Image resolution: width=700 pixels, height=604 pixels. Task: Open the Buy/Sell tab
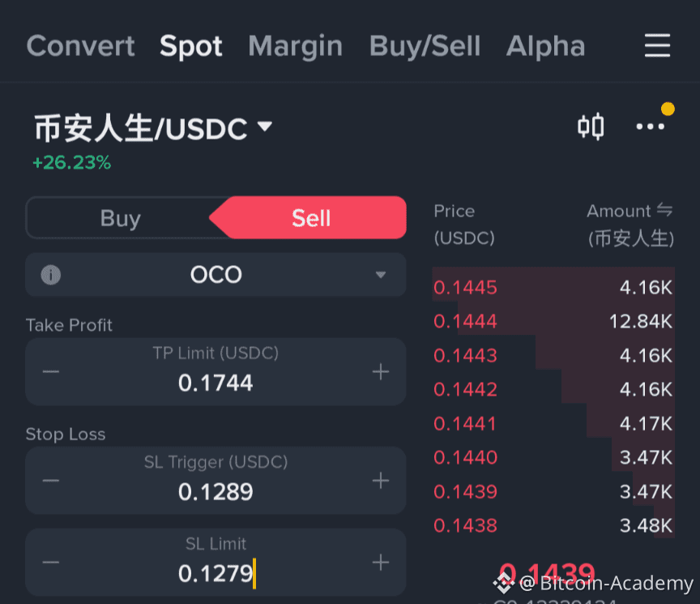425,46
